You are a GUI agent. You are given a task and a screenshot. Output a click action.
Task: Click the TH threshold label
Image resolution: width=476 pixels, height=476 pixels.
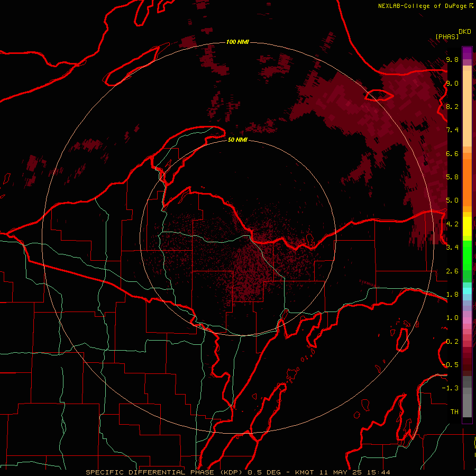tap(454, 412)
